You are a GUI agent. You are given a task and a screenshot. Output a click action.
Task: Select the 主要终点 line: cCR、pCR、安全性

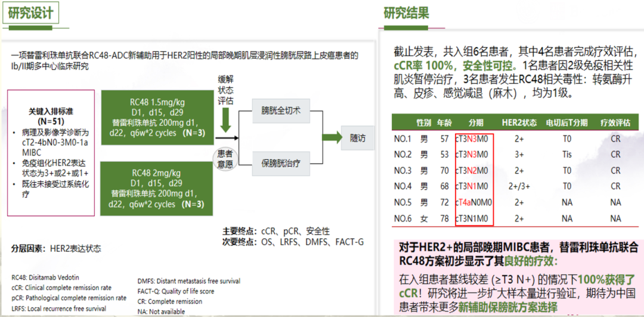[276, 232]
